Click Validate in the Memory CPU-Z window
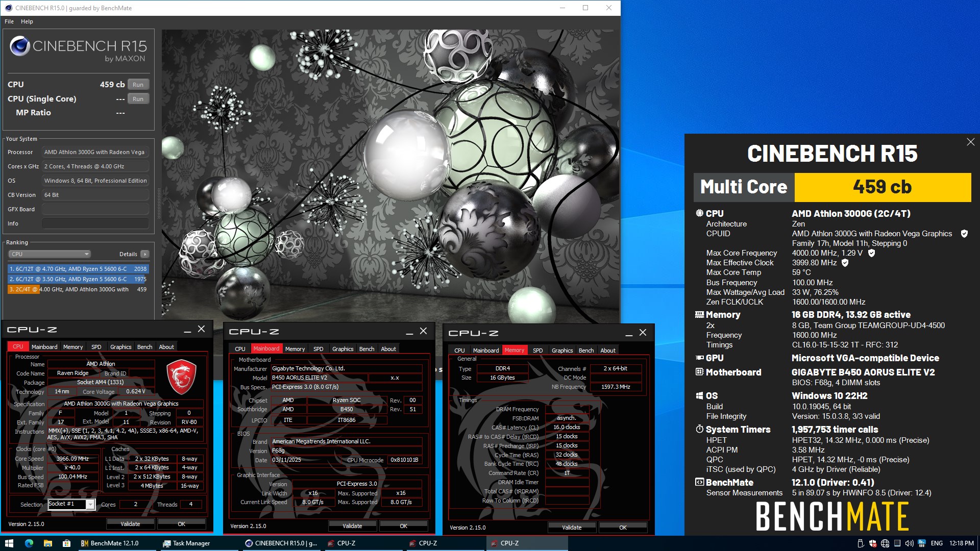Image resolution: width=980 pixels, height=551 pixels. [572, 528]
